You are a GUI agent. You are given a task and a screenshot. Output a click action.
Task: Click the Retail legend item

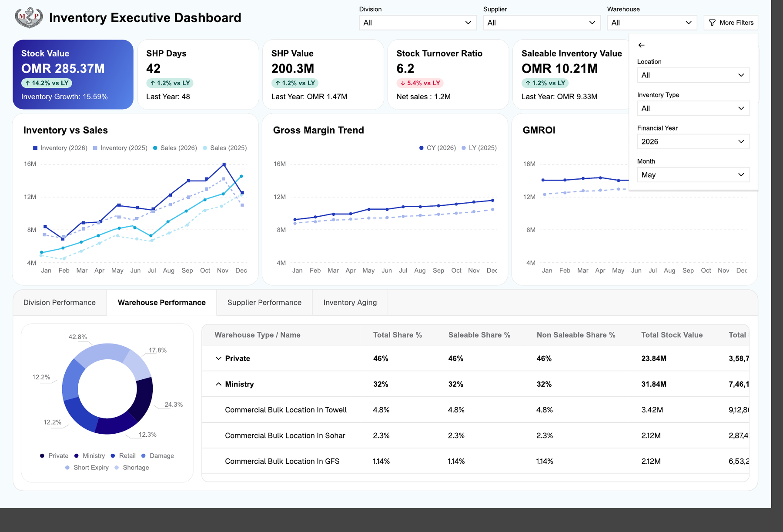click(123, 456)
